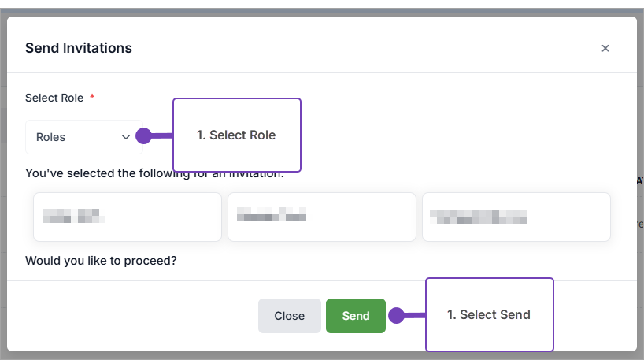Click the Select Role field label
This screenshot has width=644, height=360.
pyautogui.click(x=54, y=98)
